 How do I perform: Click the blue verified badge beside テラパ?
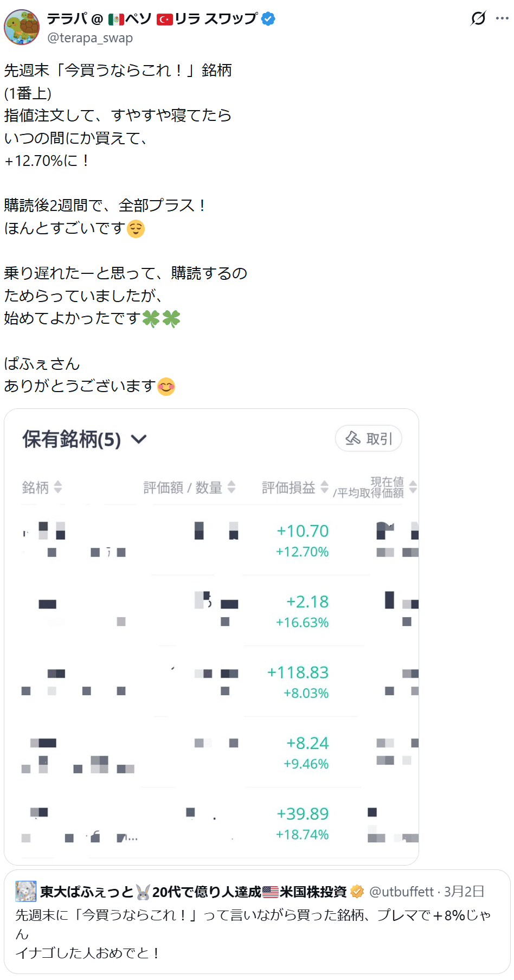tap(268, 19)
